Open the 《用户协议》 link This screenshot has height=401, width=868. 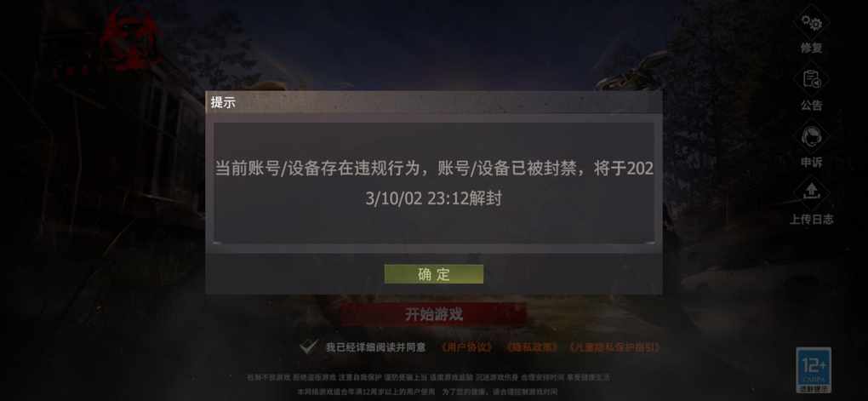(x=466, y=347)
